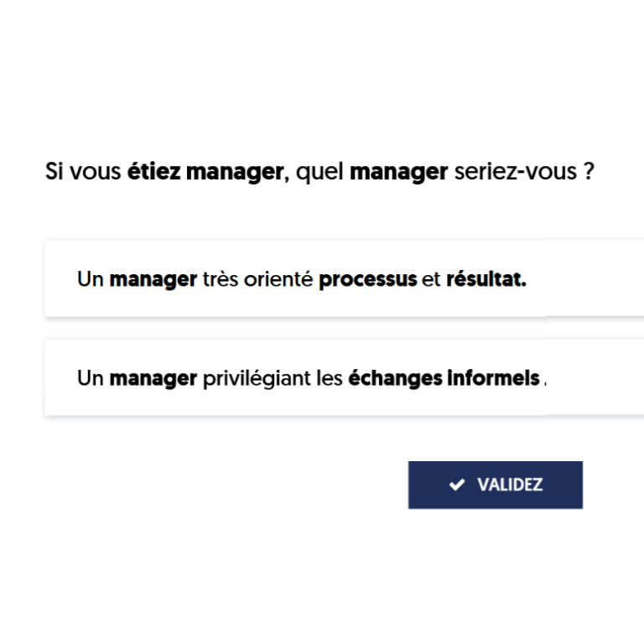
Task: Click 'privilégiant les' text in second answer card
Action: click(x=273, y=379)
